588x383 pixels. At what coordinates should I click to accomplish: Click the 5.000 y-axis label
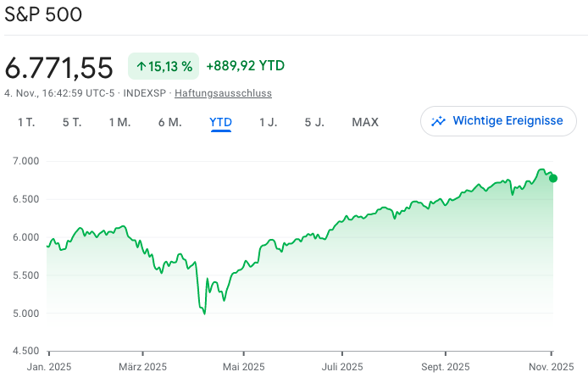[x=26, y=314]
